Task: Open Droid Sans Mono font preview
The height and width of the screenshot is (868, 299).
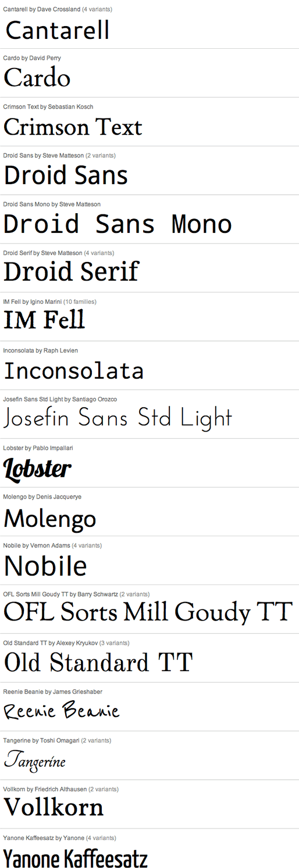Action: click(118, 224)
